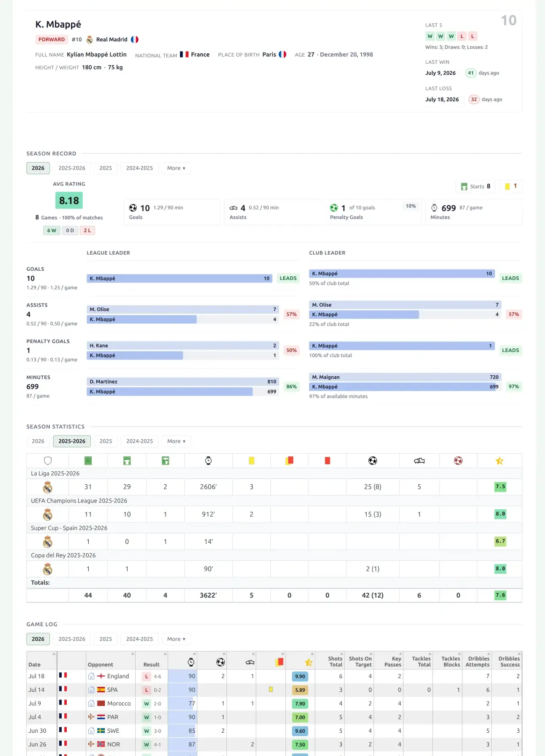This screenshot has height=756, width=545.
Task: Click M. Maignan's club minutes bar
Action: [x=405, y=377]
